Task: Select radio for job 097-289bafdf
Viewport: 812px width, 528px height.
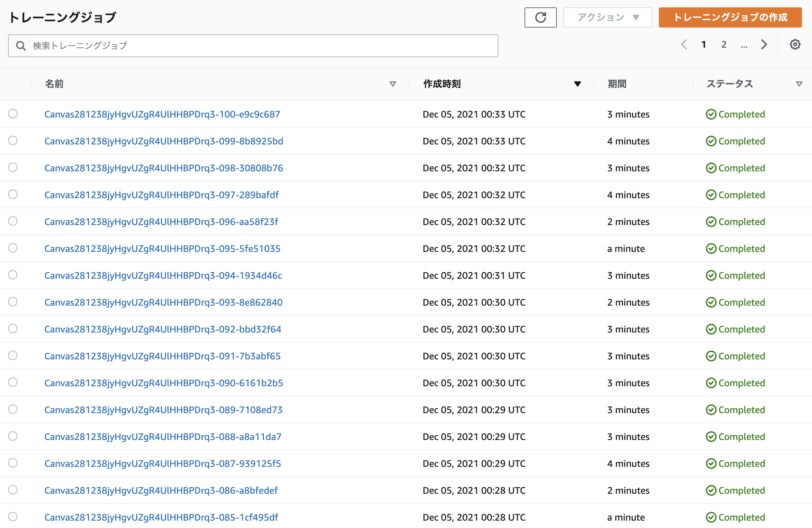Action: tap(13, 194)
